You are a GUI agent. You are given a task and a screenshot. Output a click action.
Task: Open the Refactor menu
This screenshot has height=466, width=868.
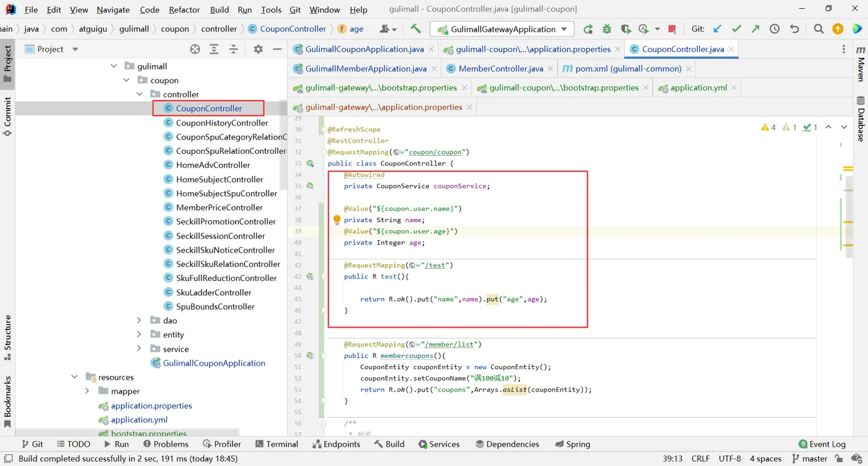tap(184, 9)
